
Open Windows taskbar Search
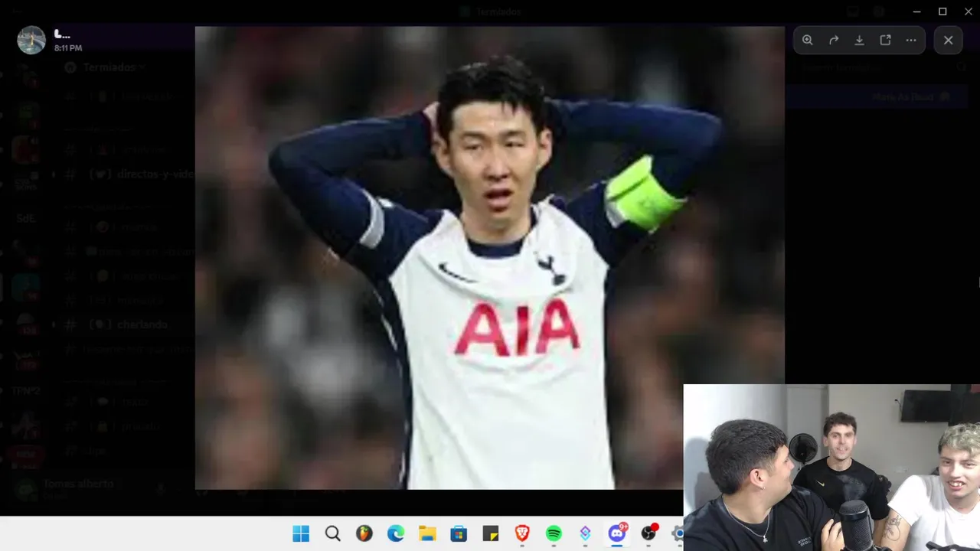pos(332,533)
